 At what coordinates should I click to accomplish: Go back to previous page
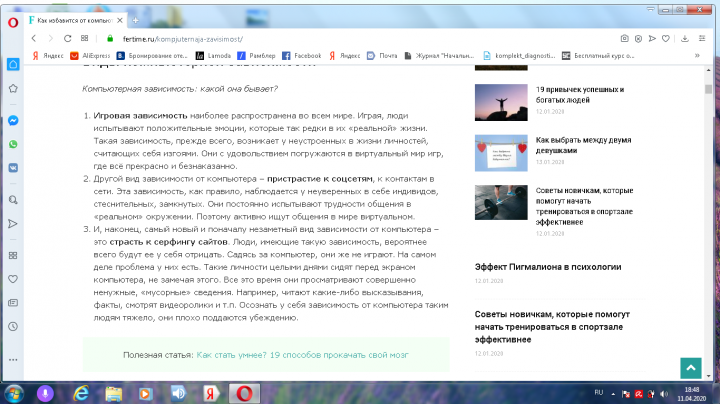click(34, 39)
